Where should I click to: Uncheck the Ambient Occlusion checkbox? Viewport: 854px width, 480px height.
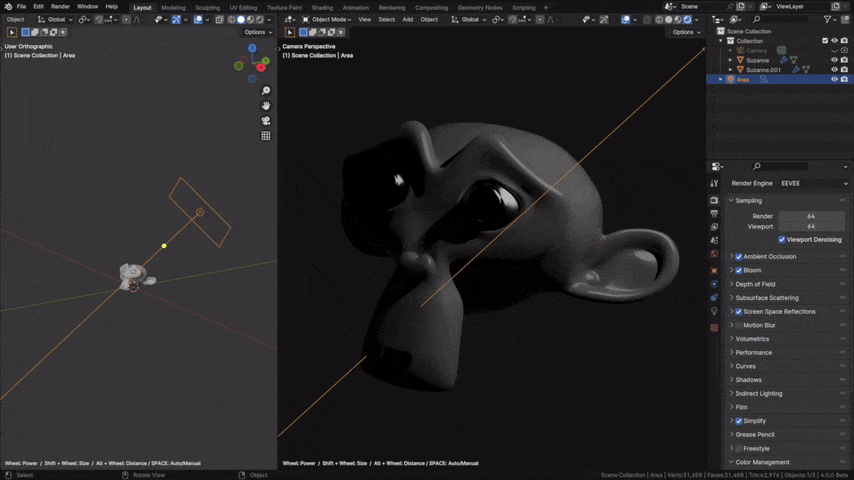coord(739,257)
